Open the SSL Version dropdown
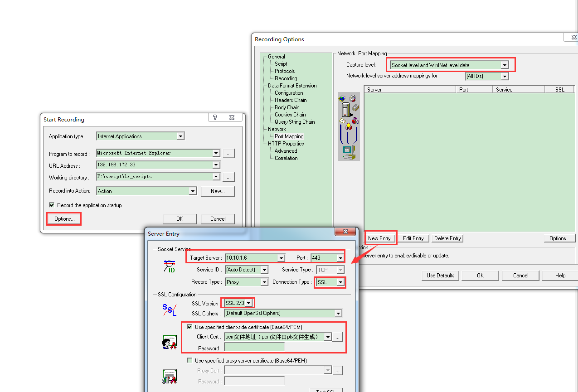 (x=249, y=303)
